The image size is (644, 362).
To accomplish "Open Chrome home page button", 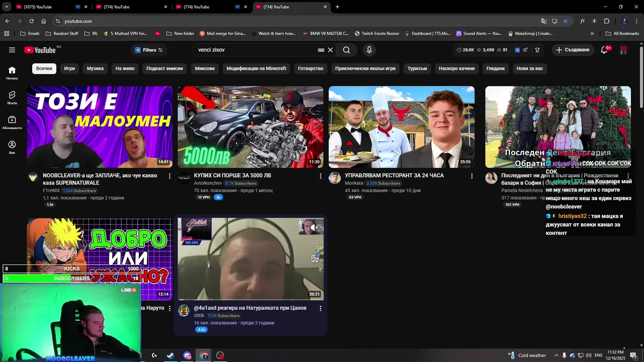I will pyautogui.click(x=43, y=21).
